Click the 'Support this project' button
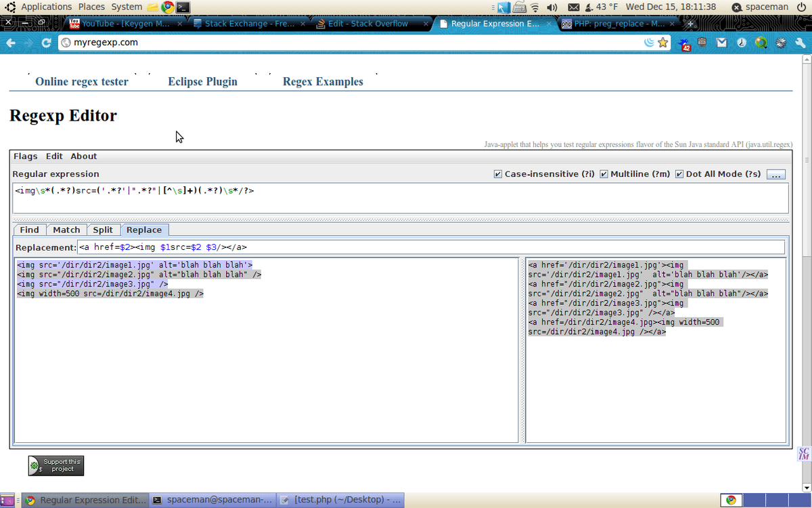This screenshot has width=812, height=508. tap(56, 465)
